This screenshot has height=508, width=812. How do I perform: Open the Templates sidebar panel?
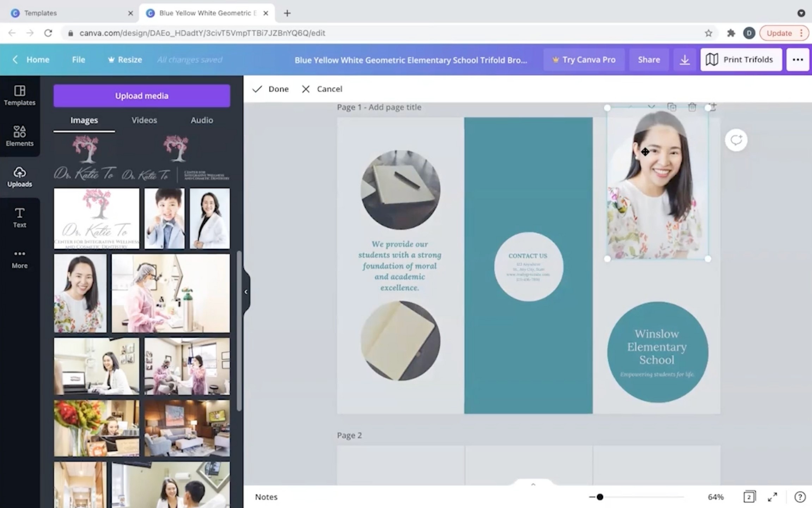(x=19, y=95)
